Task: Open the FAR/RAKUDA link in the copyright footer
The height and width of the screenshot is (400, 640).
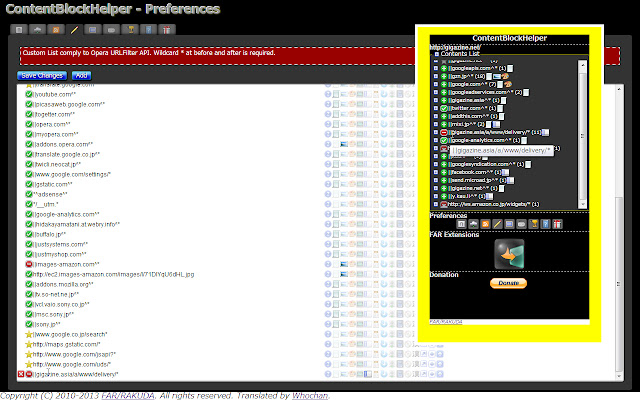Action: (x=128, y=395)
